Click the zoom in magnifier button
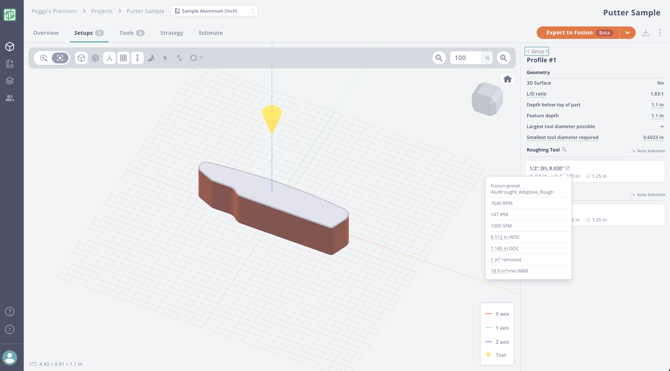The height and width of the screenshot is (371, 670). point(503,58)
